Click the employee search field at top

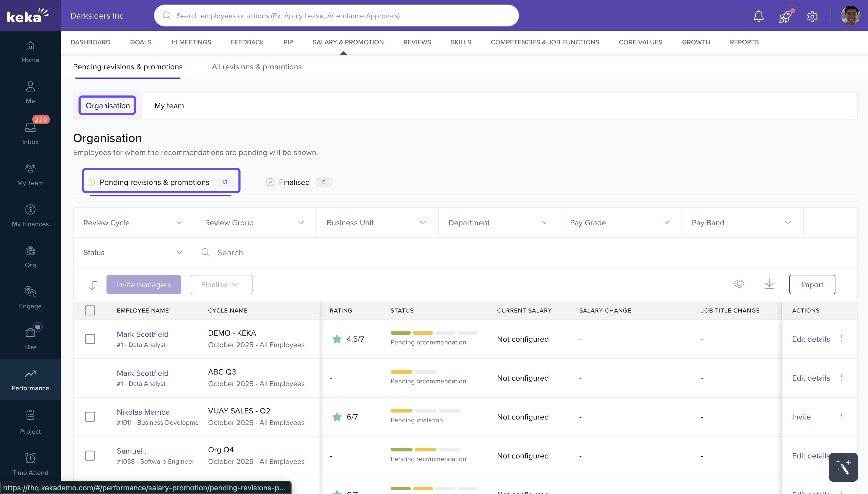point(336,16)
